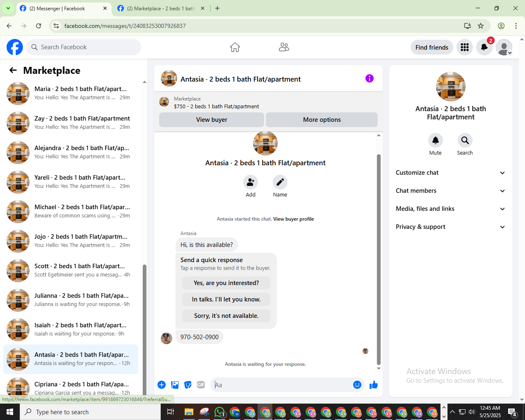This screenshot has width=525, height=420.
Task: Open the browser tab search dropdown
Action: [x=8, y=8]
